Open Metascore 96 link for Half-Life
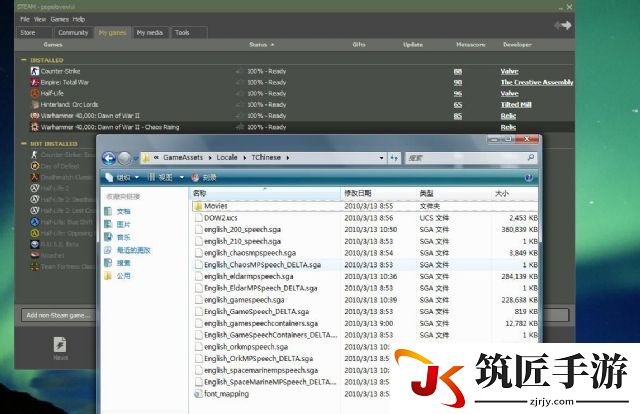640x414 pixels. (x=458, y=93)
